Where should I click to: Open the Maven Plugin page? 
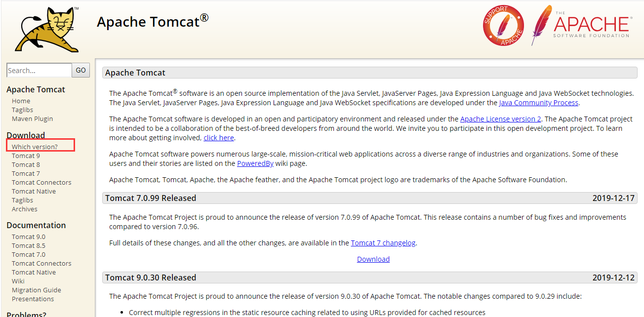pyautogui.click(x=32, y=118)
